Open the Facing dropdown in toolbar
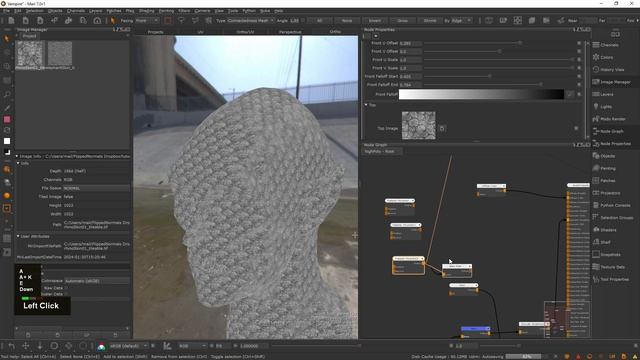640x360 pixels. point(147,20)
